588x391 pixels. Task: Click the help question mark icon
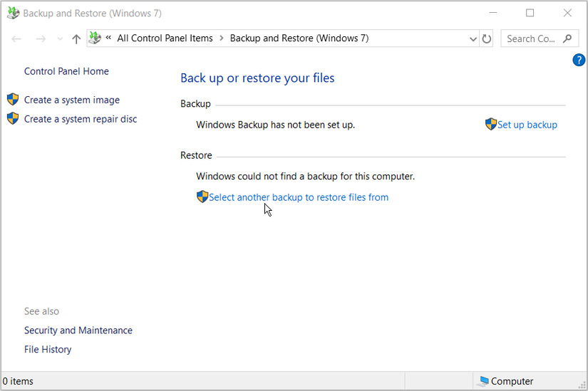[x=579, y=60]
